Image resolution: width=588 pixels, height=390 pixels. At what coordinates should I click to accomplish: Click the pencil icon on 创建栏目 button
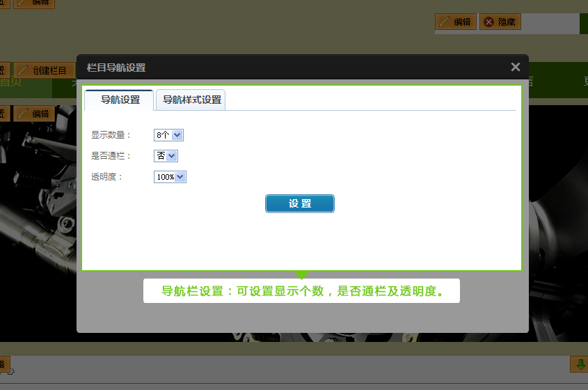point(22,70)
